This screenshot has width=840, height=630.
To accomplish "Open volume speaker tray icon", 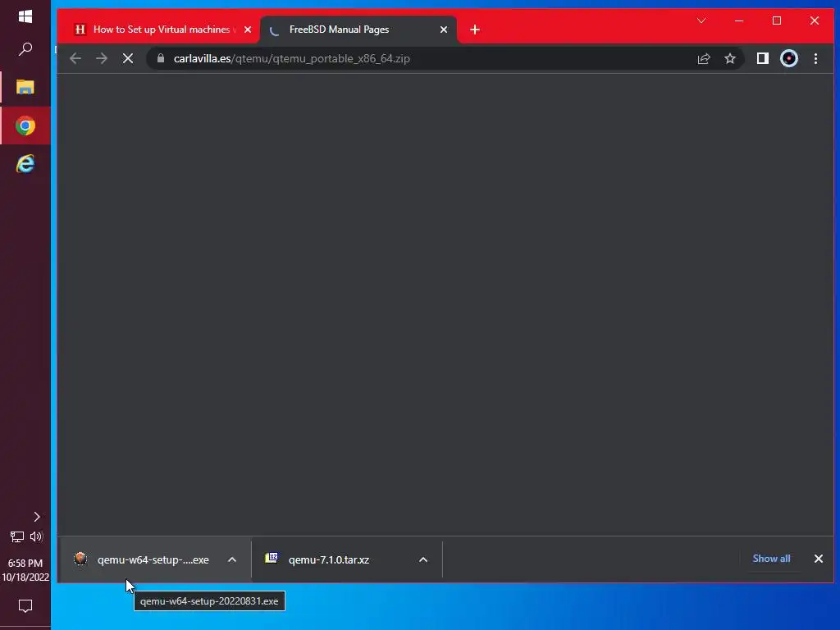I will (x=36, y=536).
